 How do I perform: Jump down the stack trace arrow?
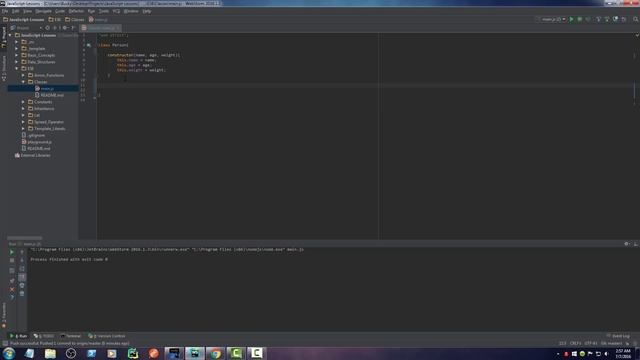click(x=22, y=260)
